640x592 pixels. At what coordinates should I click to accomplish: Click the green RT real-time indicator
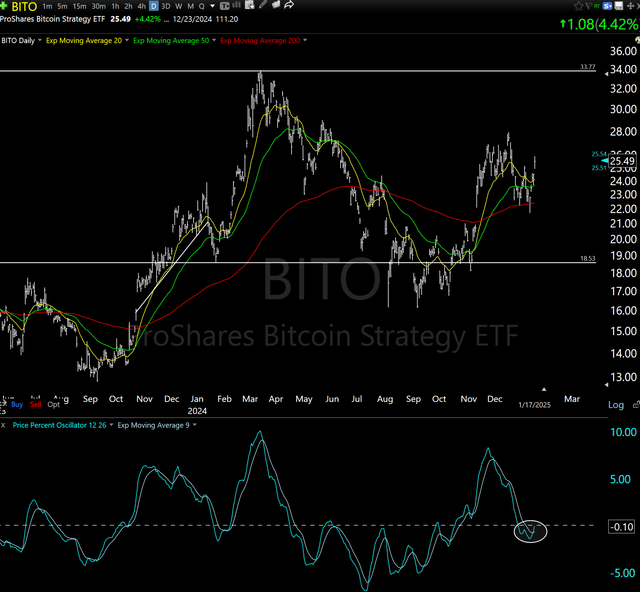point(597,6)
